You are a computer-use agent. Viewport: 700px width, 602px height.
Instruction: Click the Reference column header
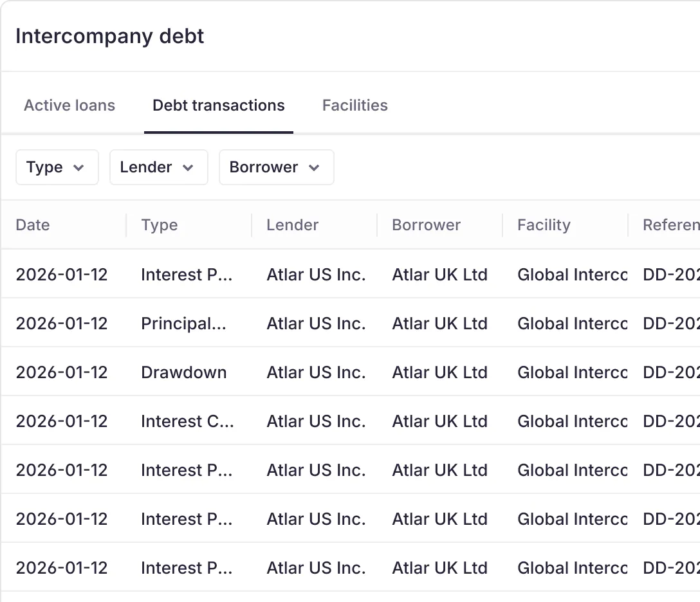(670, 225)
